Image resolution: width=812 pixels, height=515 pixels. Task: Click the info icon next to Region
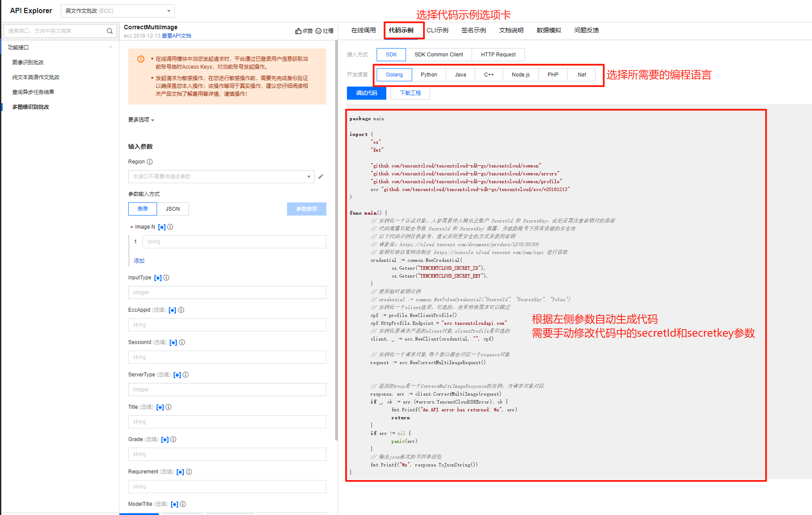click(150, 162)
